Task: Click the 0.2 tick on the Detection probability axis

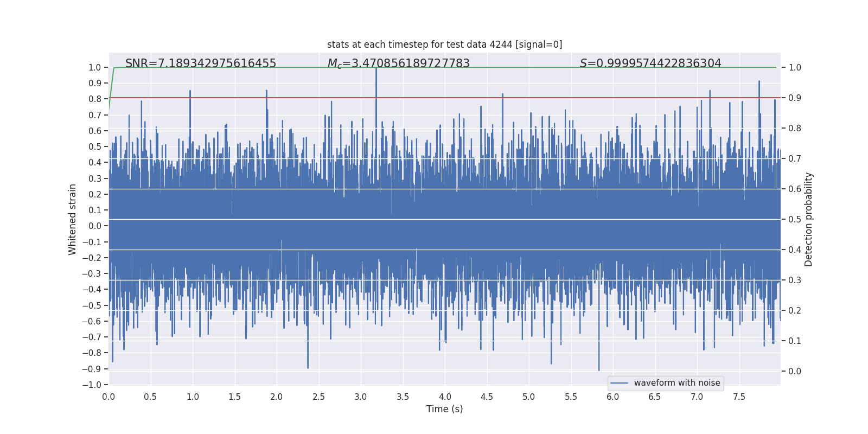Action: tap(795, 311)
